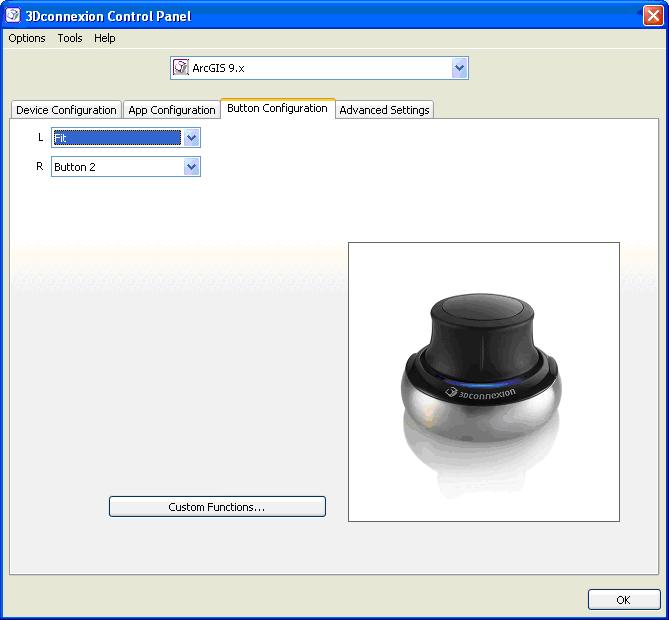Switch to the Device Configuration tab
The height and width of the screenshot is (620, 669).
coord(66,110)
